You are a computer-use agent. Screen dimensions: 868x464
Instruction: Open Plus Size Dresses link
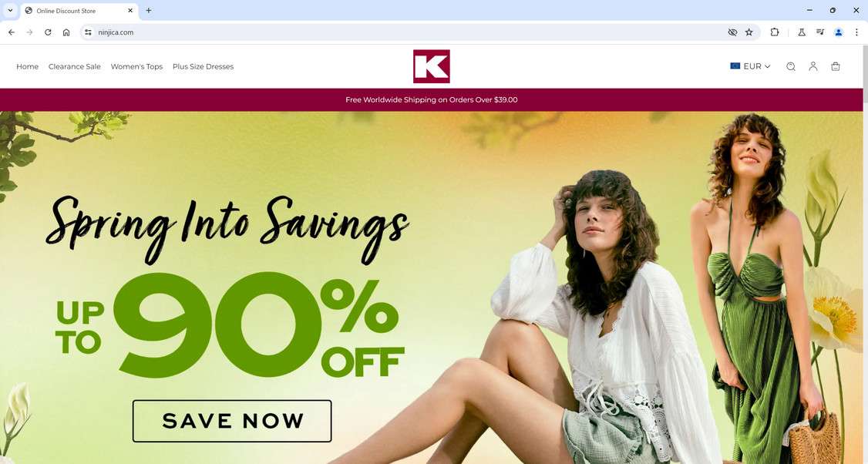point(204,66)
